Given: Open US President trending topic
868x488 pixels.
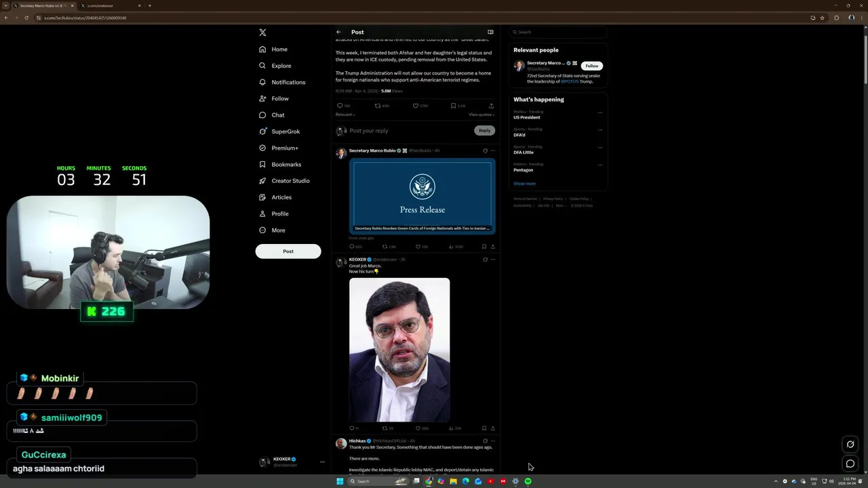Looking at the screenshot, I should 527,117.
